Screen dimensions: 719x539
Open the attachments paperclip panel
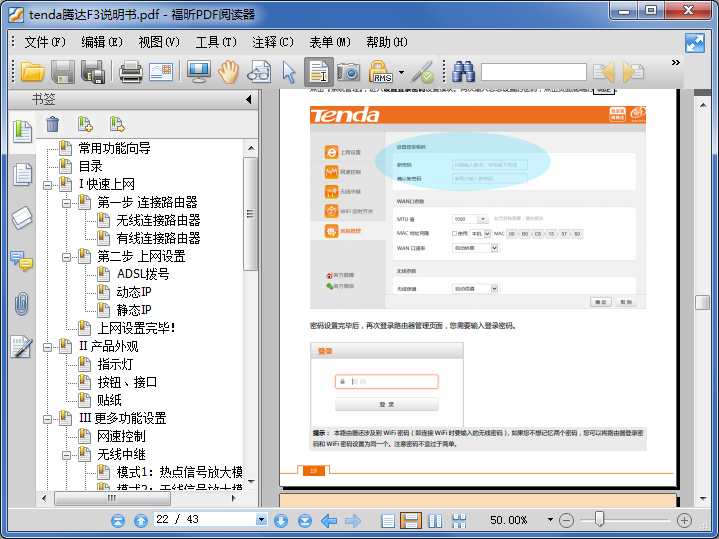coord(22,304)
